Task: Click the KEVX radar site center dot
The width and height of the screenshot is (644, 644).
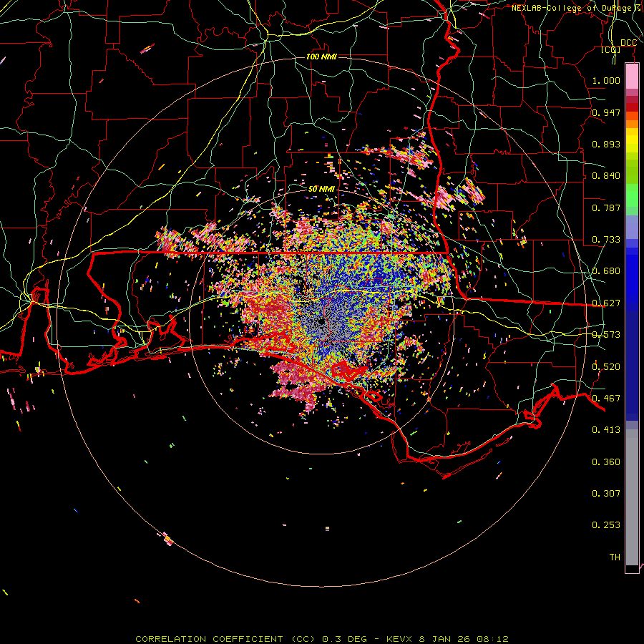Action: (x=323, y=321)
